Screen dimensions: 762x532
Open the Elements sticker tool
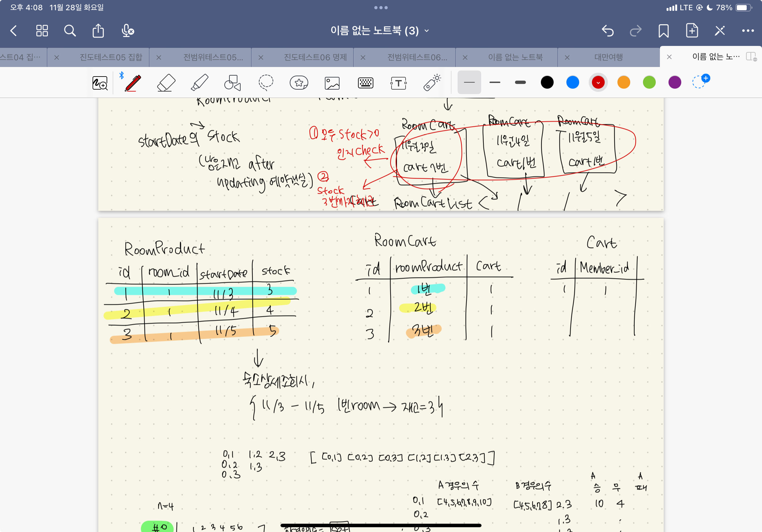[x=299, y=83]
